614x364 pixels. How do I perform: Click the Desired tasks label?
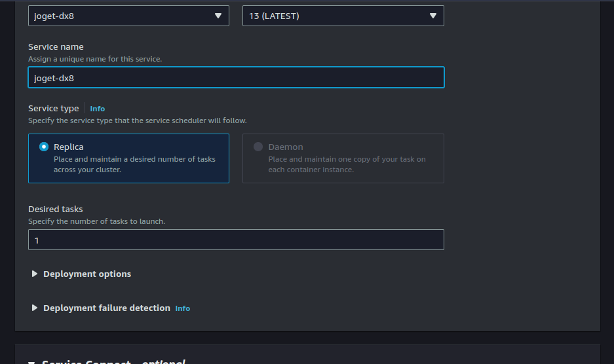pyautogui.click(x=56, y=209)
